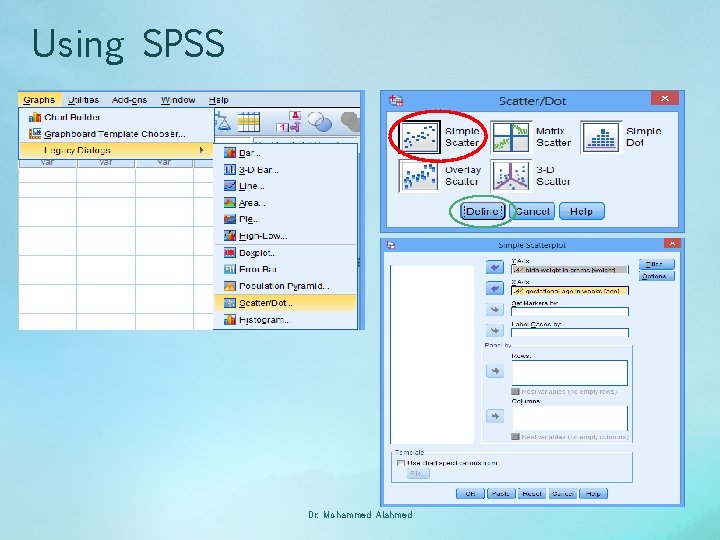The image size is (720, 540).
Task: Click the Label Cases by field
Action: point(569,332)
